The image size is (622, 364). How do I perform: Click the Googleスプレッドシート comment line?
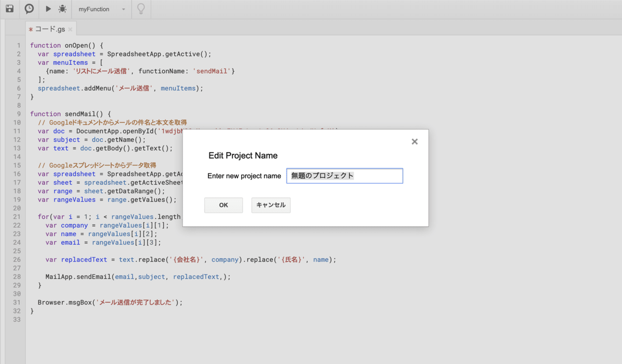[x=97, y=165]
